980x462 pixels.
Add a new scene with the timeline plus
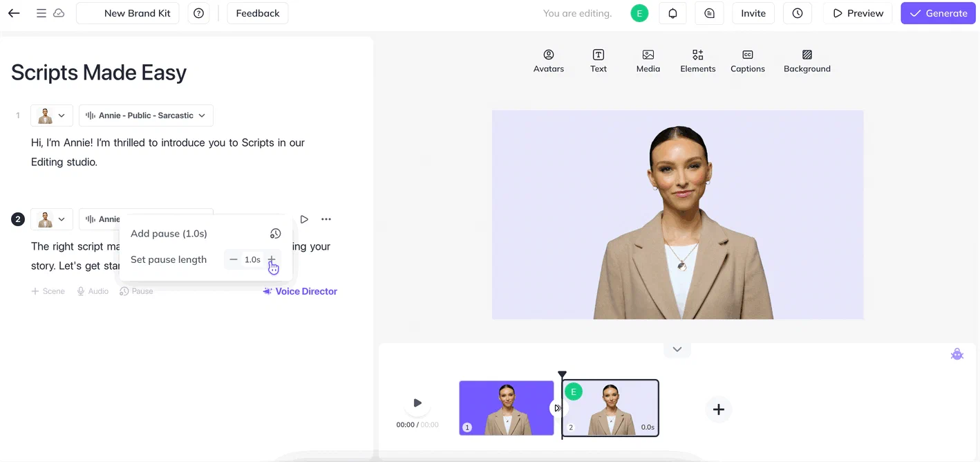(x=719, y=409)
